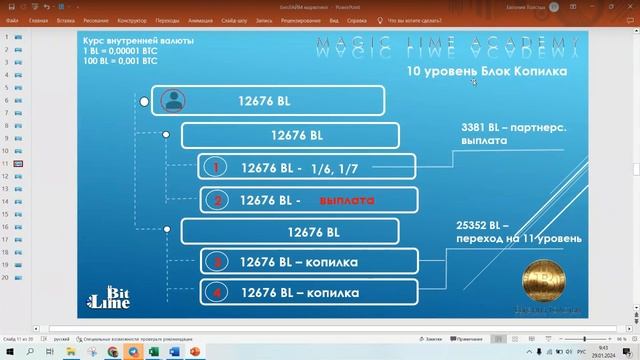
Task: Select slide 11 thumbnail
Action: [18, 164]
